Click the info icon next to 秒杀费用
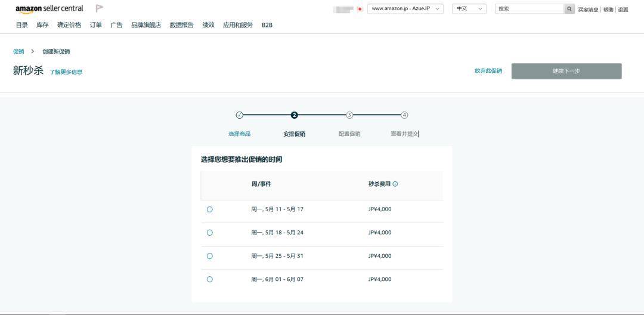This screenshot has height=315, width=644. tap(395, 184)
